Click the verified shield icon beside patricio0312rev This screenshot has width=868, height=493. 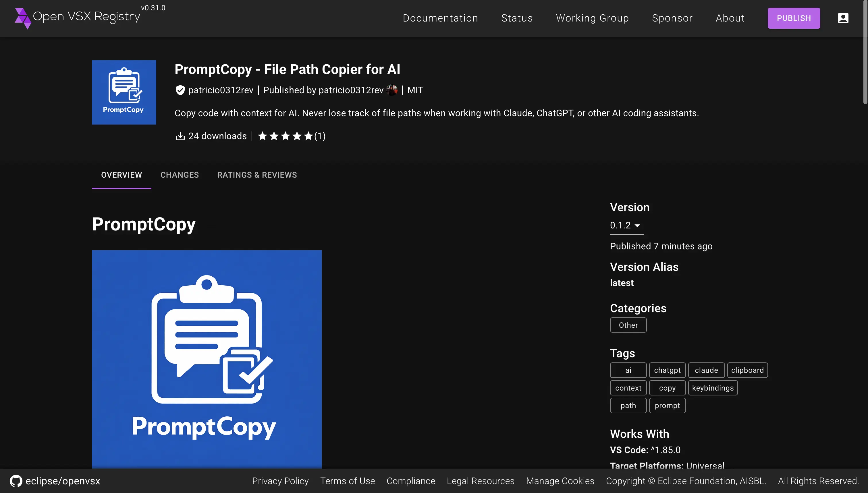(180, 90)
